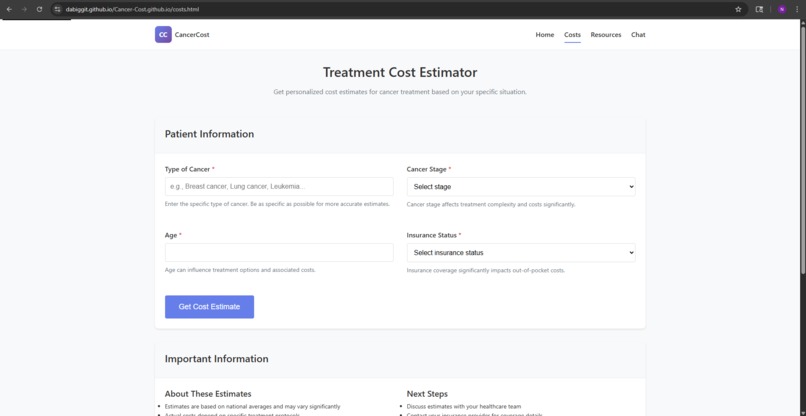Click the Insurance Status label
This screenshot has height=416, width=806.
(431, 235)
